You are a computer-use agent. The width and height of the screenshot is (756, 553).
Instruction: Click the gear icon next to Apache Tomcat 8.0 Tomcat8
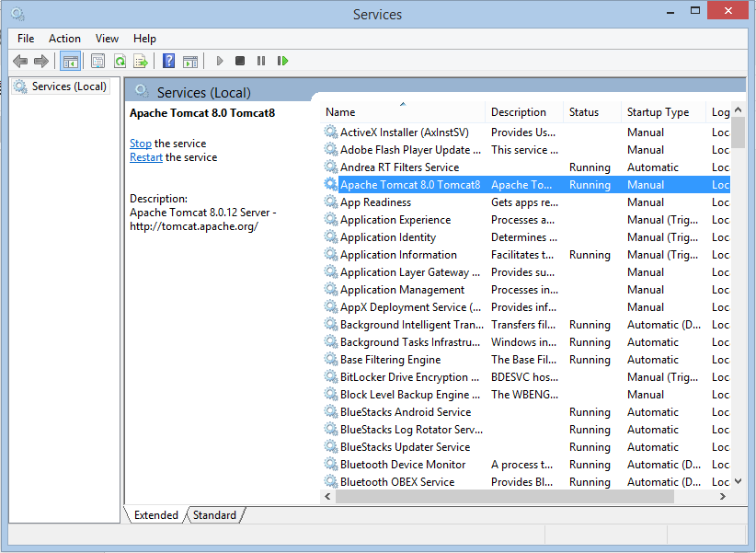click(x=331, y=184)
